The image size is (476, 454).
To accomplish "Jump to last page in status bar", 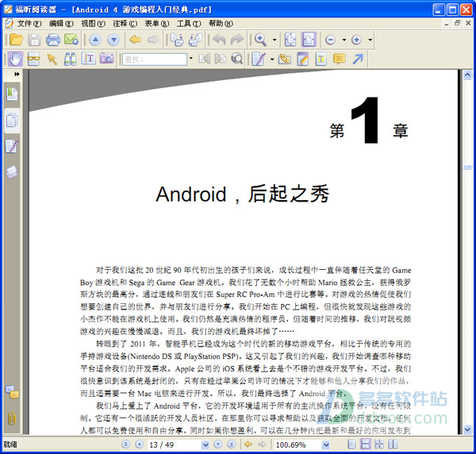I will 232,444.
